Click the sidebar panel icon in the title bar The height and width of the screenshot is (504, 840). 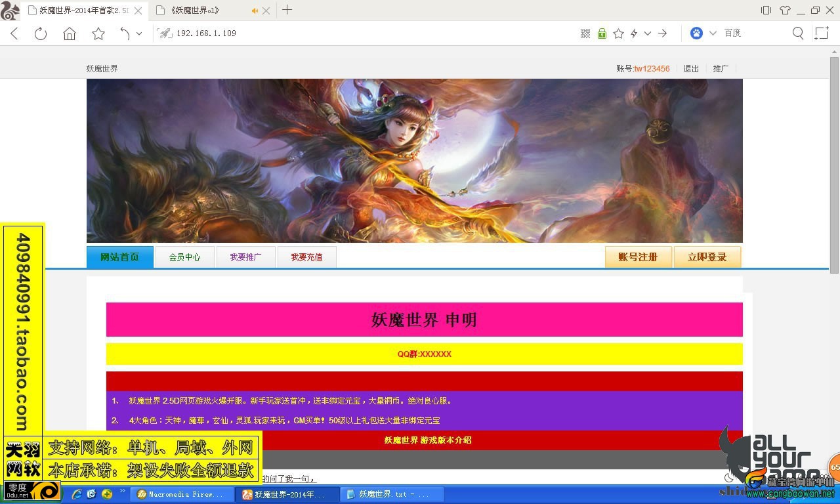(766, 10)
